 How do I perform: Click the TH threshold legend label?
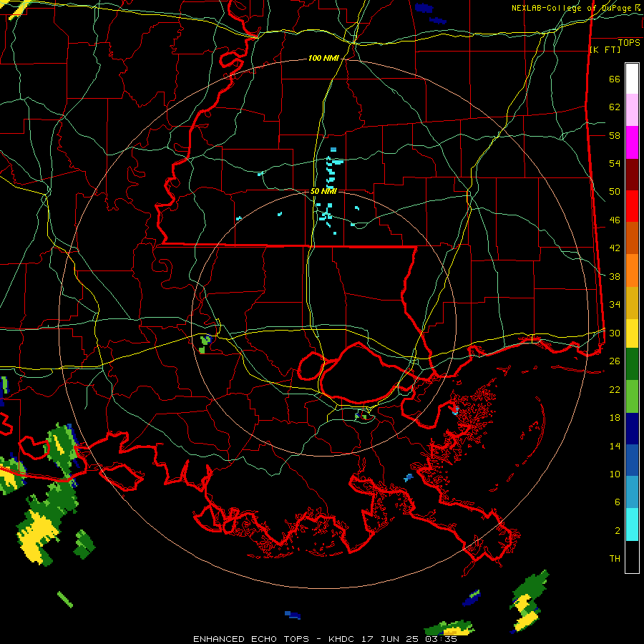coord(615,559)
